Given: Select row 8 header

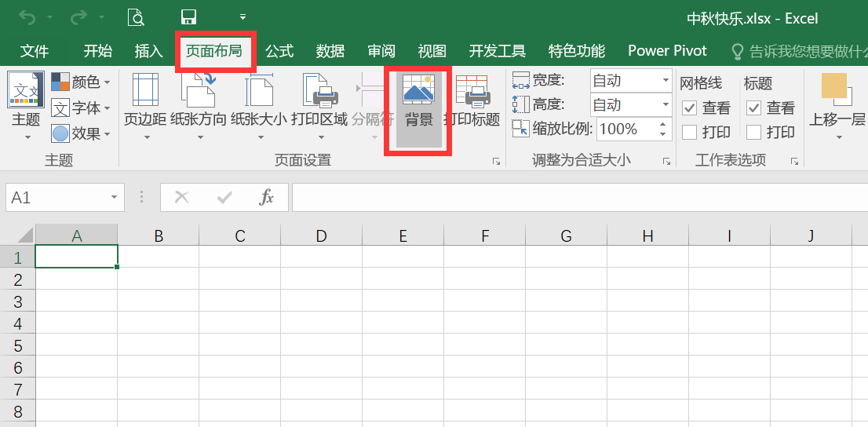Looking at the screenshot, I should (18, 411).
